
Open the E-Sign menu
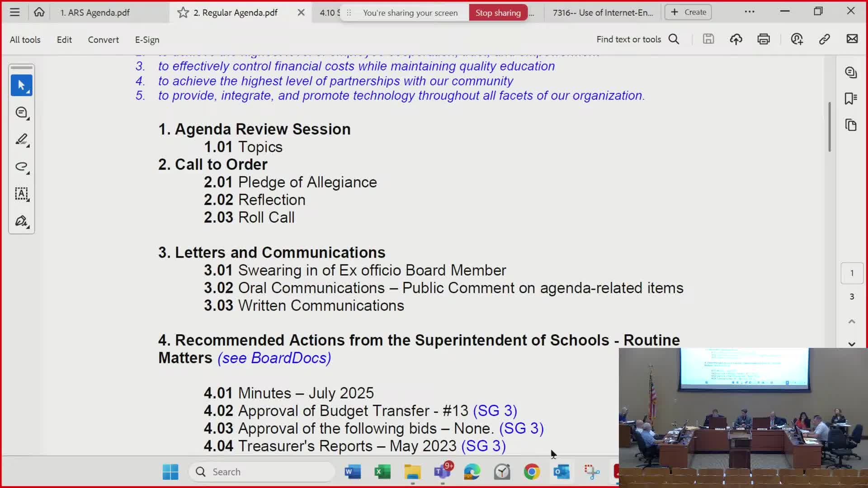click(x=147, y=40)
